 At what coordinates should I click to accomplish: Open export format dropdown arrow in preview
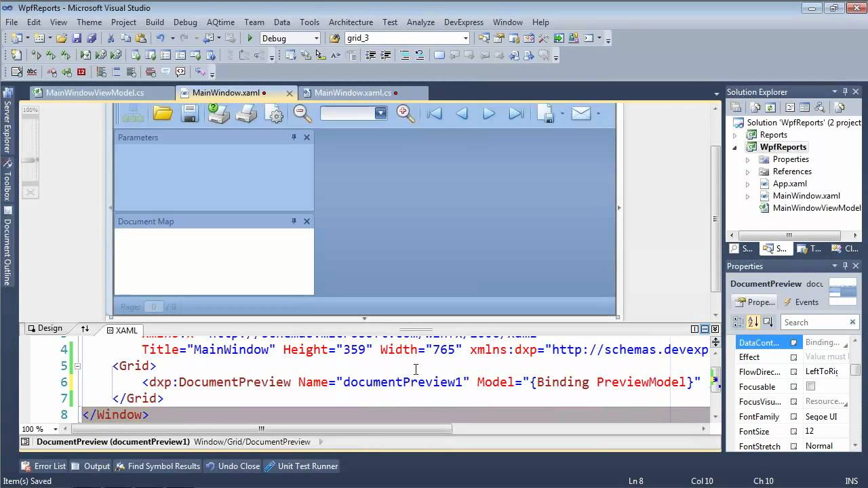point(562,114)
